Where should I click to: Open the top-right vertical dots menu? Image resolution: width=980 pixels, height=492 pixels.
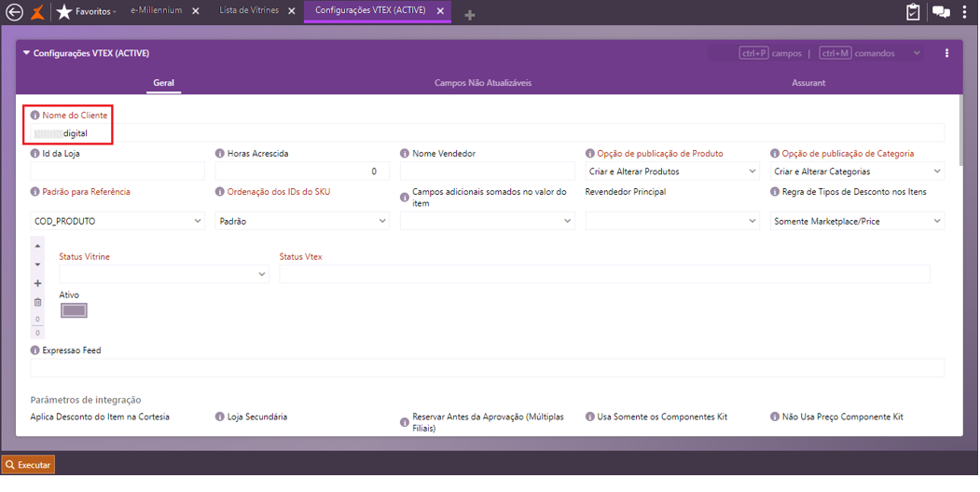point(964,12)
